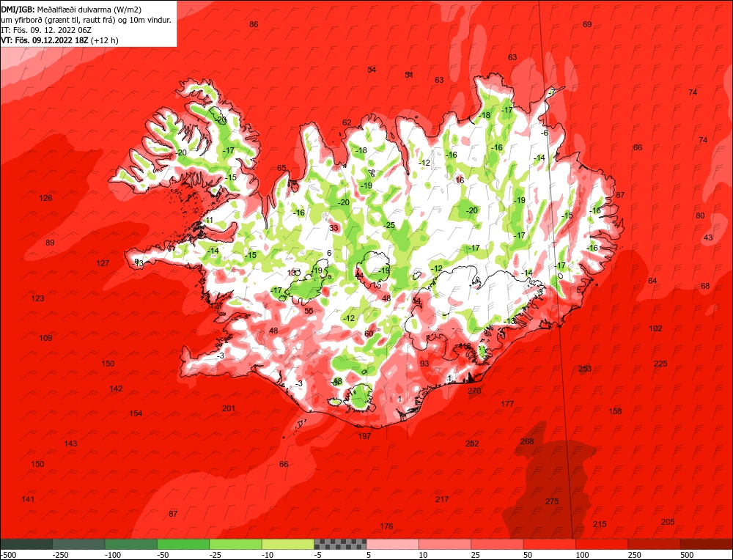Viewport: 733px width, 560px height.
Task: Click the sea value '154' in the southwest
Action: (x=136, y=413)
